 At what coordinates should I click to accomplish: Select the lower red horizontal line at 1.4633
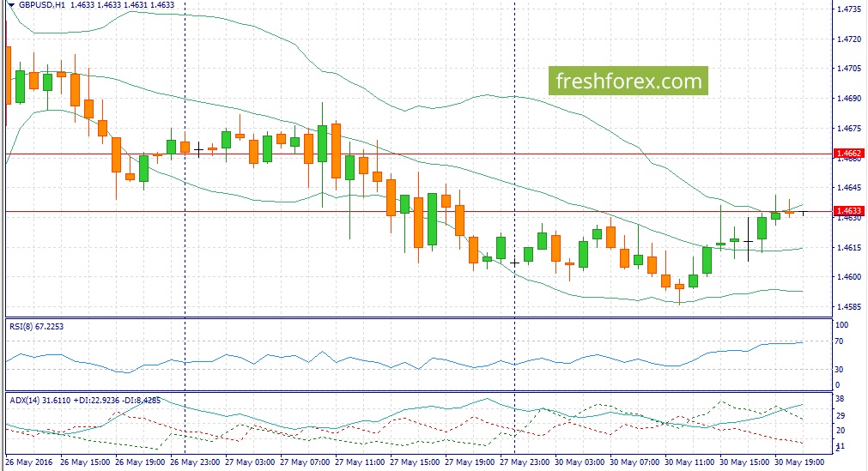418,211
